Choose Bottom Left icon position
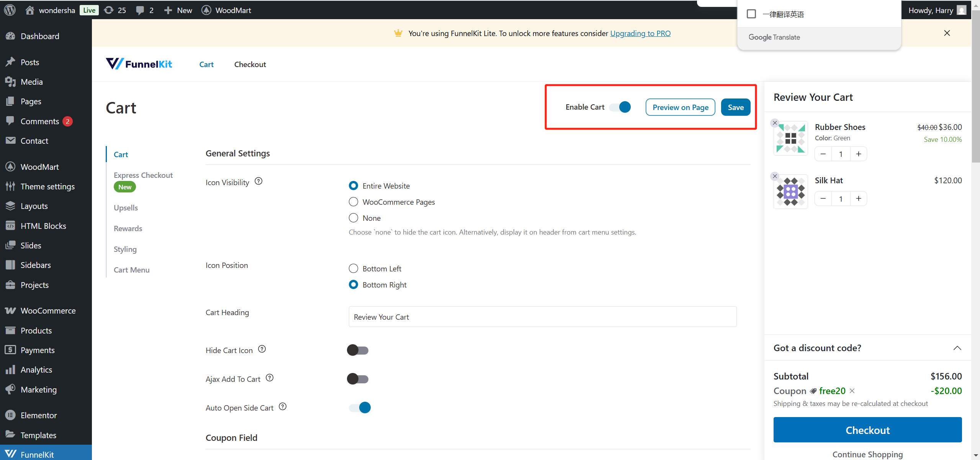Image resolution: width=980 pixels, height=460 pixels. [353, 269]
